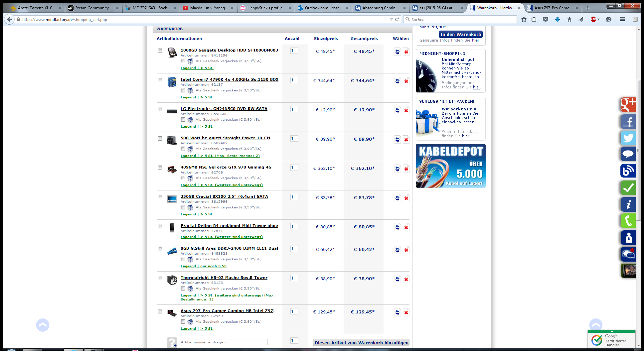Refresh quantity for be quiet! Straight Power row

[x=398, y=140]
